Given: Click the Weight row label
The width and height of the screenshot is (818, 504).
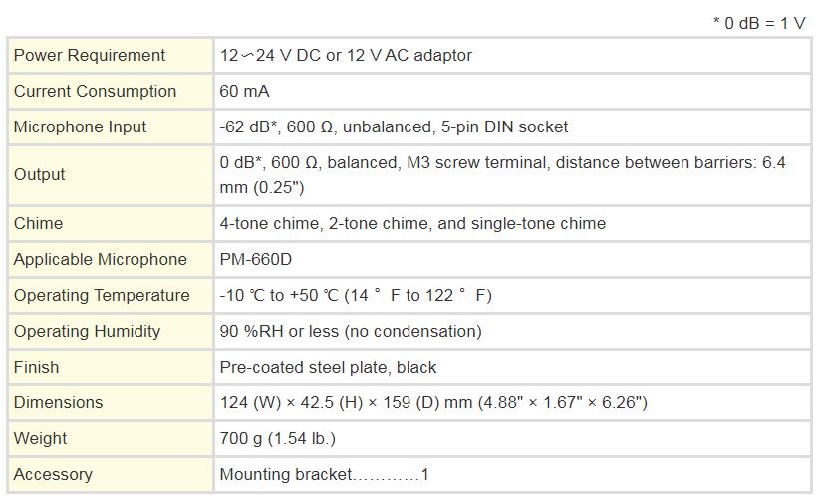Looking at the screenshot, I should point(40,438).
